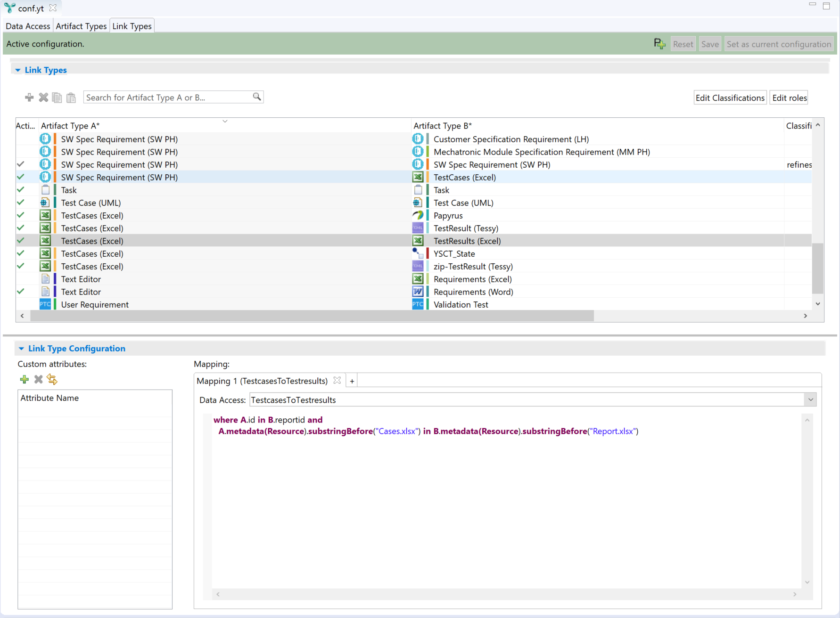
Task: Click the Artifact Type B column header
Action: 597,126
